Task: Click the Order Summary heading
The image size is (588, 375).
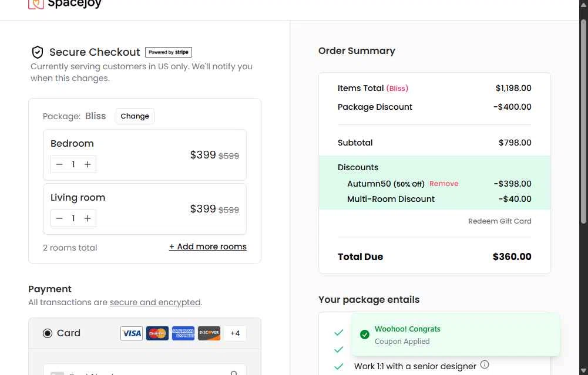Action: 357,50
